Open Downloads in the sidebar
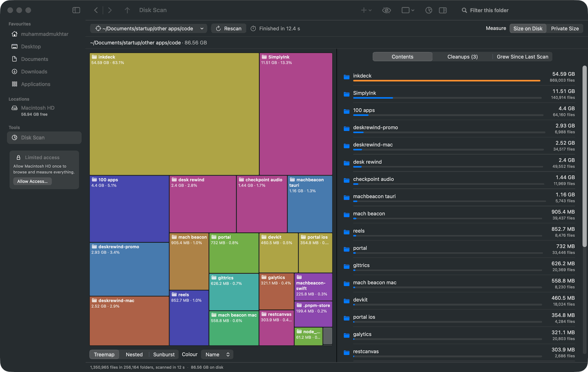This screenshot has width=588, height=372. [44, 72]
